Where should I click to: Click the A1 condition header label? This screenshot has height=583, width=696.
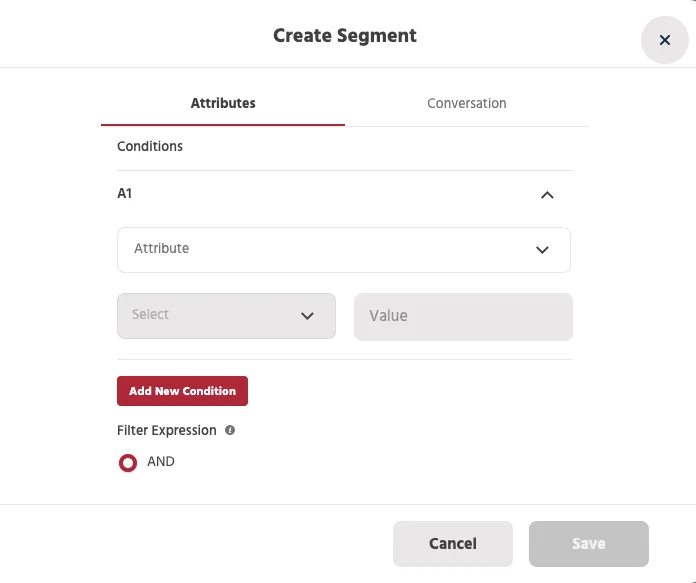[x=124, y=194]
